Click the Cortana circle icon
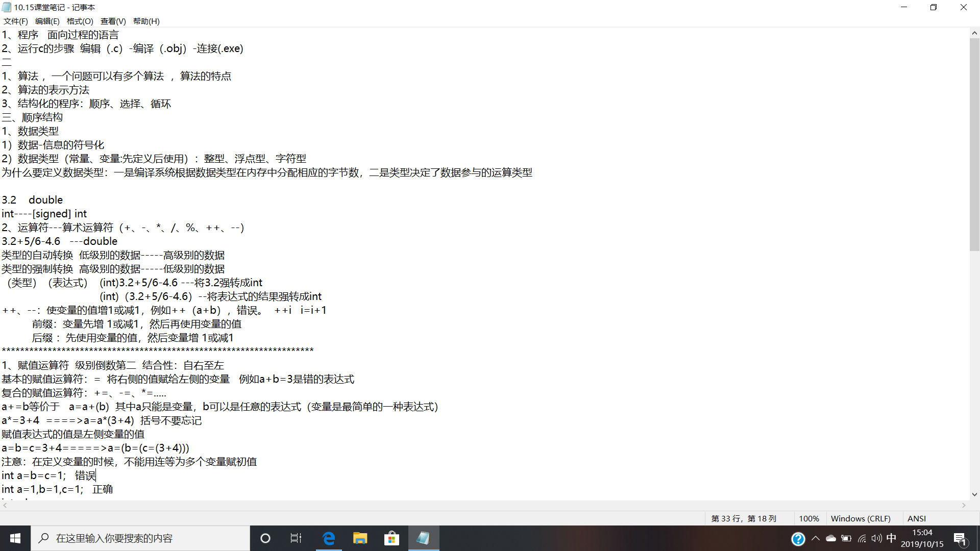 [265, 538]
